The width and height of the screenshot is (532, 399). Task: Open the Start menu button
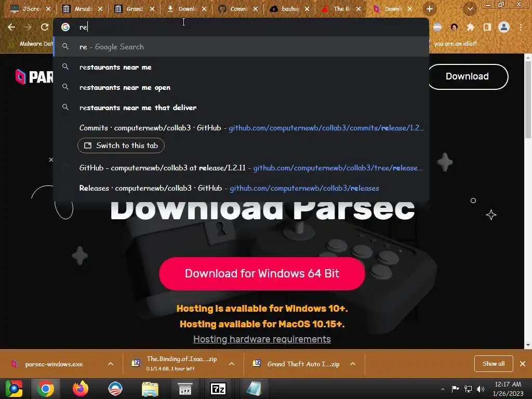tap(14, 389)
